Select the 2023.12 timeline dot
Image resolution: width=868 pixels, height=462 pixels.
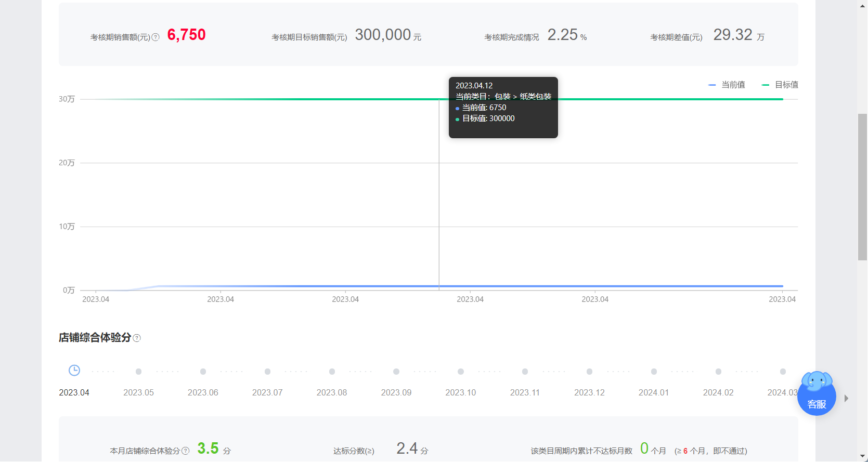tap(589, 372)
